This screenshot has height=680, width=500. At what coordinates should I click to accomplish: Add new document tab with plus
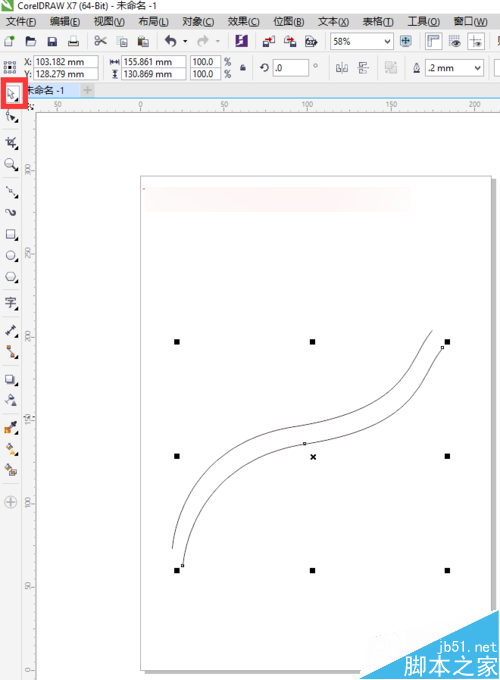click(87, 90)
